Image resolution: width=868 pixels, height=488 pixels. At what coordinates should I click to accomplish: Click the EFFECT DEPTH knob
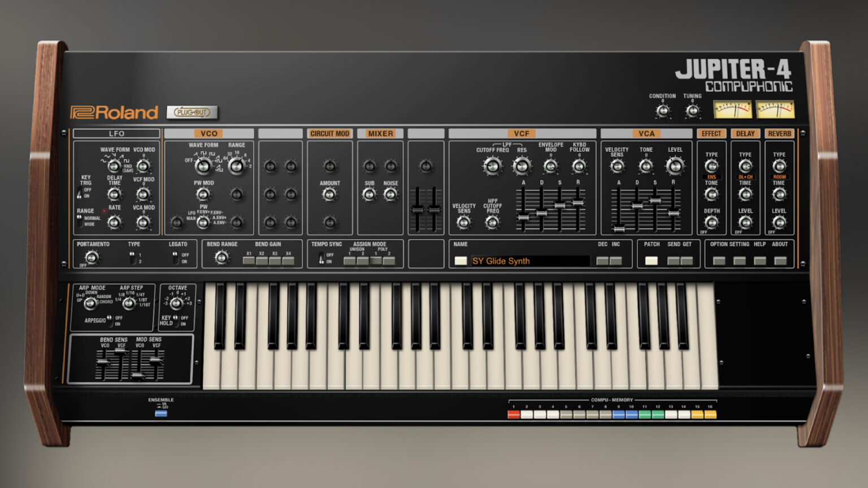pos(711,223)
